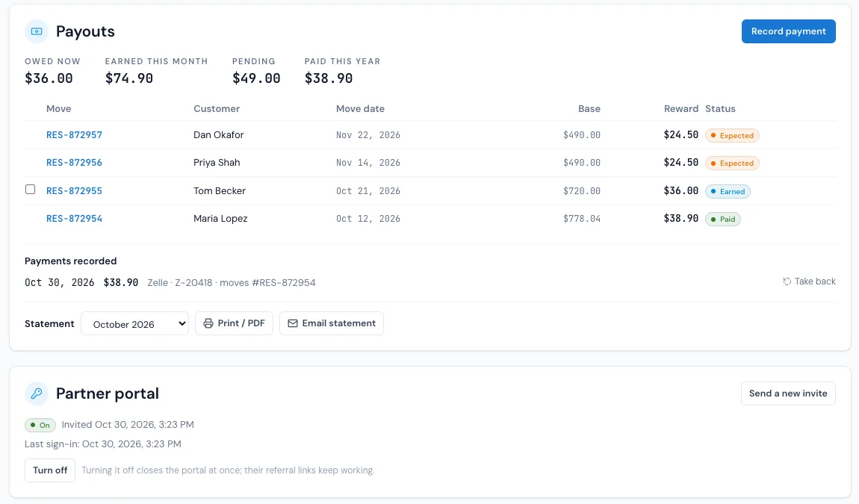This screenshot has height=504, width=859.
Task: Click the move date Oct 21, 2026
Action: pyautogui.click(x=368, y=190)
